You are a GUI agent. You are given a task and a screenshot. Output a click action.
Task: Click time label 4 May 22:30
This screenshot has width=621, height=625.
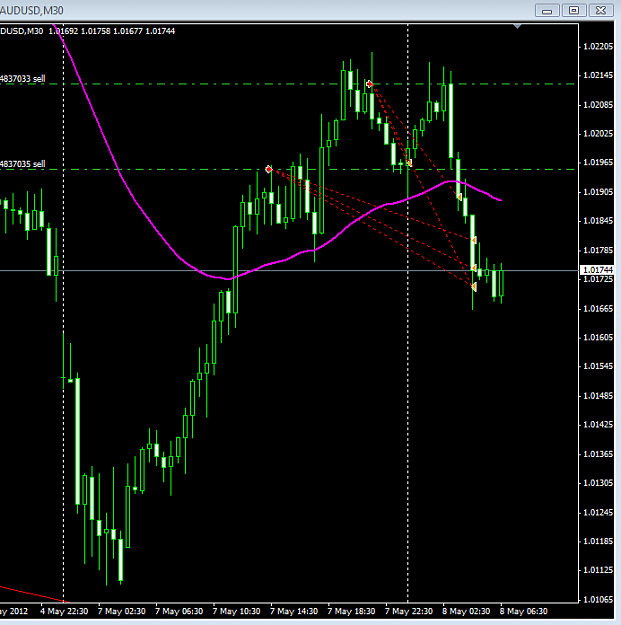click(64, 611)
